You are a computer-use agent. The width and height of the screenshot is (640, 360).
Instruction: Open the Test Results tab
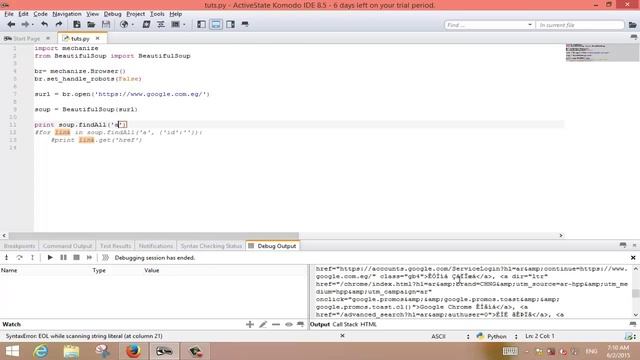(x=116, y=246)
